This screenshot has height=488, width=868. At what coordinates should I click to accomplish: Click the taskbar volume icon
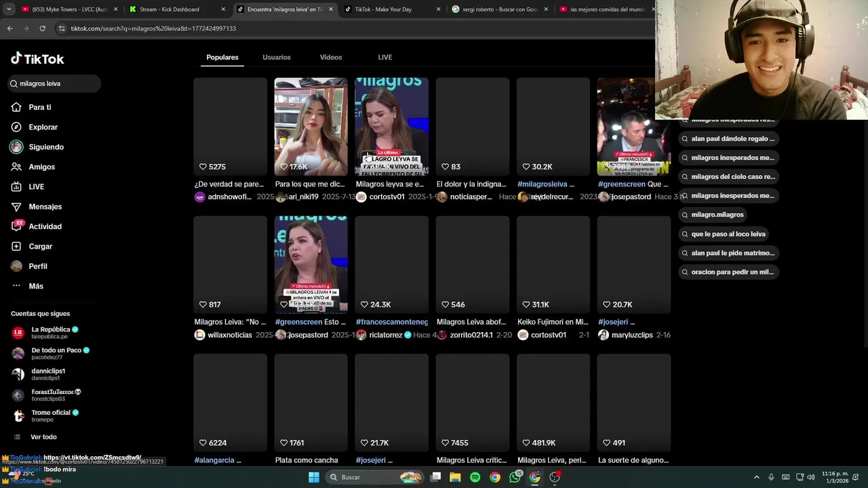[810, 477]
